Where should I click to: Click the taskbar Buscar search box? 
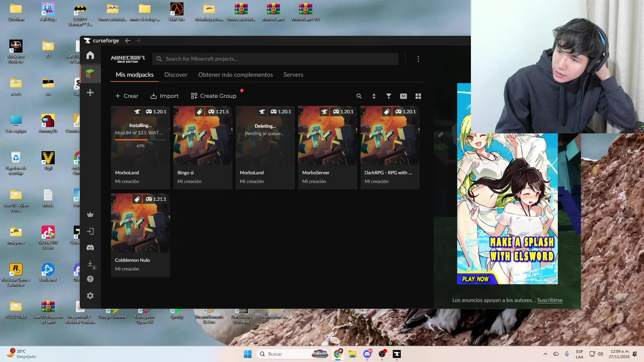(294, 354)
